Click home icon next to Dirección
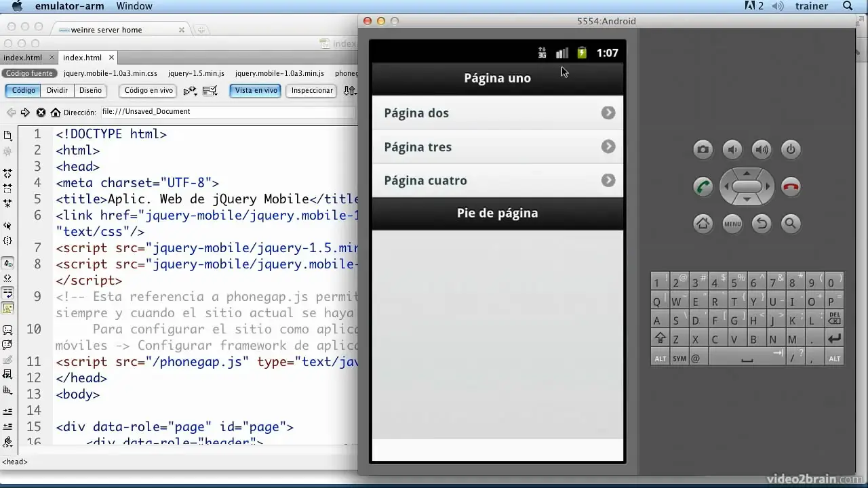The image size is (868, 488). pos(56,113)
